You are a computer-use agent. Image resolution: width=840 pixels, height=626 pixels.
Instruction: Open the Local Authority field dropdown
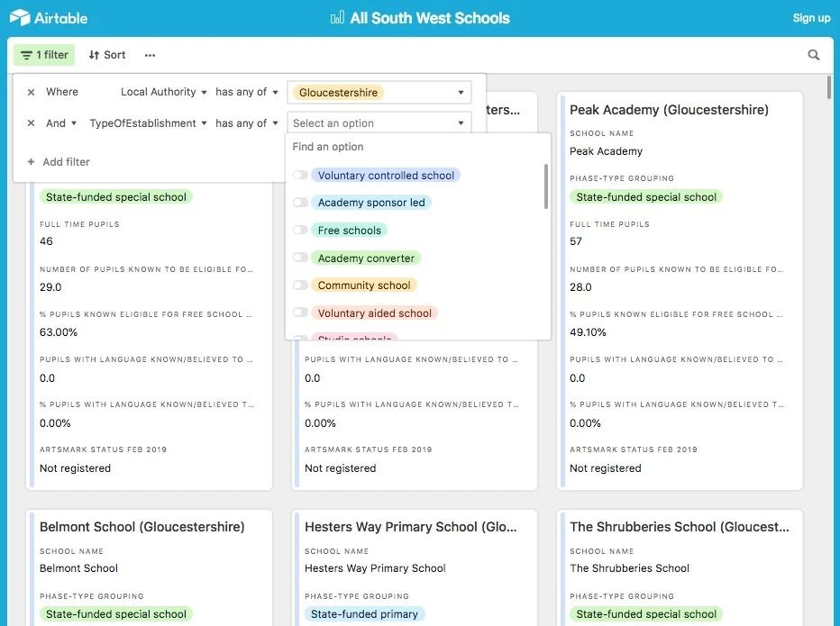(163, 92)
